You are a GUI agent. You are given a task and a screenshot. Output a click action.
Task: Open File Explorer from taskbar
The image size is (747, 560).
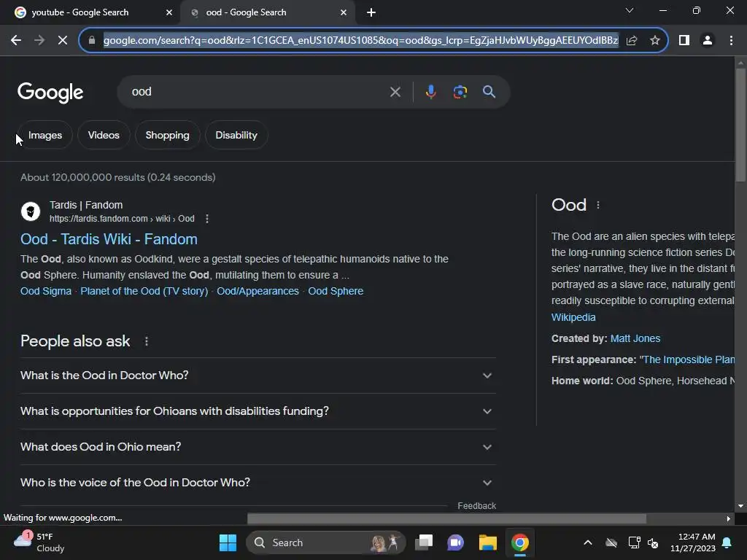coord(488,542)
